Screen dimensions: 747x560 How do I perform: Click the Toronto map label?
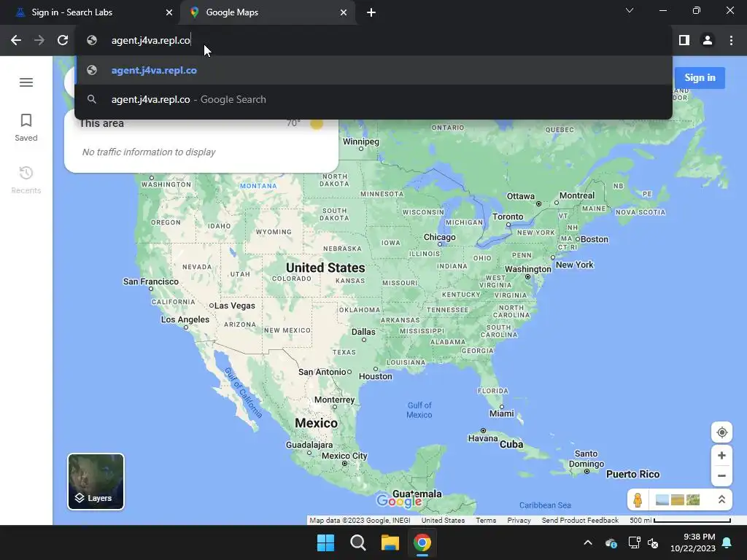pos(508,217)
